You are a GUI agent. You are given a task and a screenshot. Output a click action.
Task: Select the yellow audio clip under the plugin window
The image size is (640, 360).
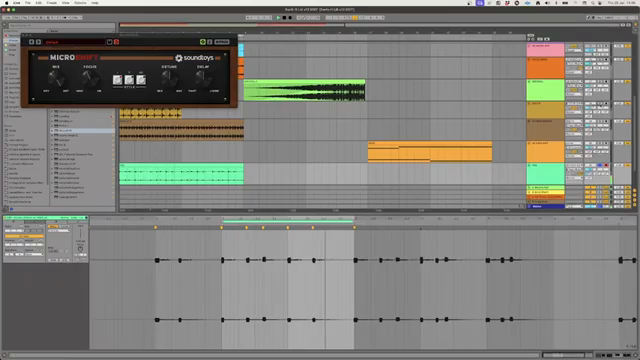click(x=150, y=113)
